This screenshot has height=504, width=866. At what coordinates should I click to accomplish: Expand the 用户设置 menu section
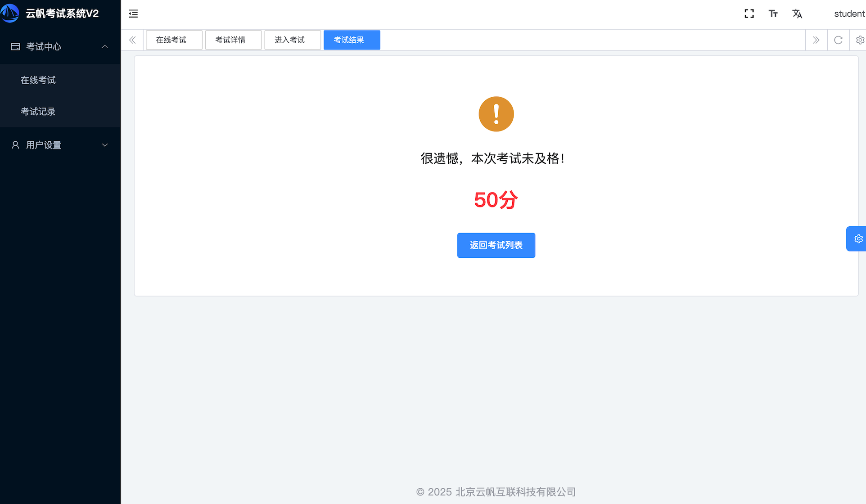[x=104, y=145]
